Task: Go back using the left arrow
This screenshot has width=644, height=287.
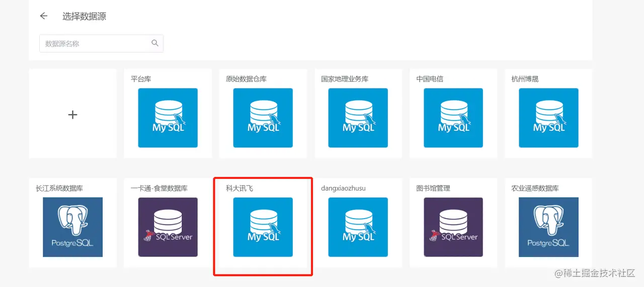Action: [x=44, y=16]
